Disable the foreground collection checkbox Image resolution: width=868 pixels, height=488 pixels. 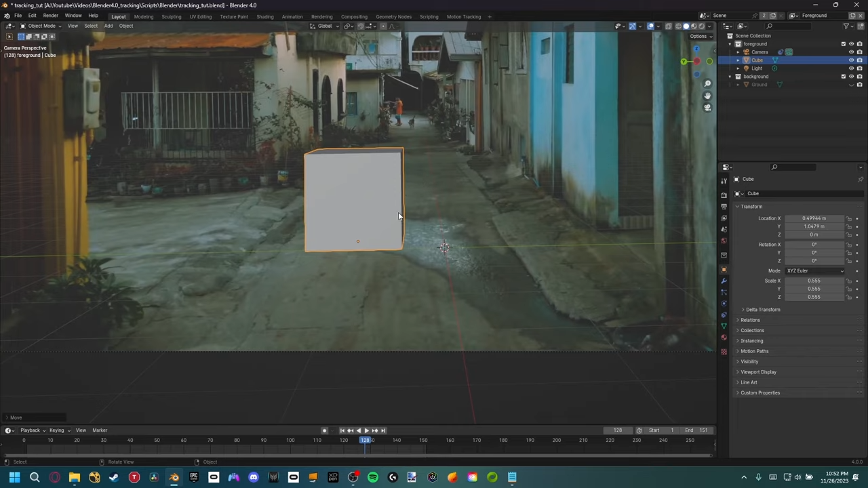tap(843, 43)
